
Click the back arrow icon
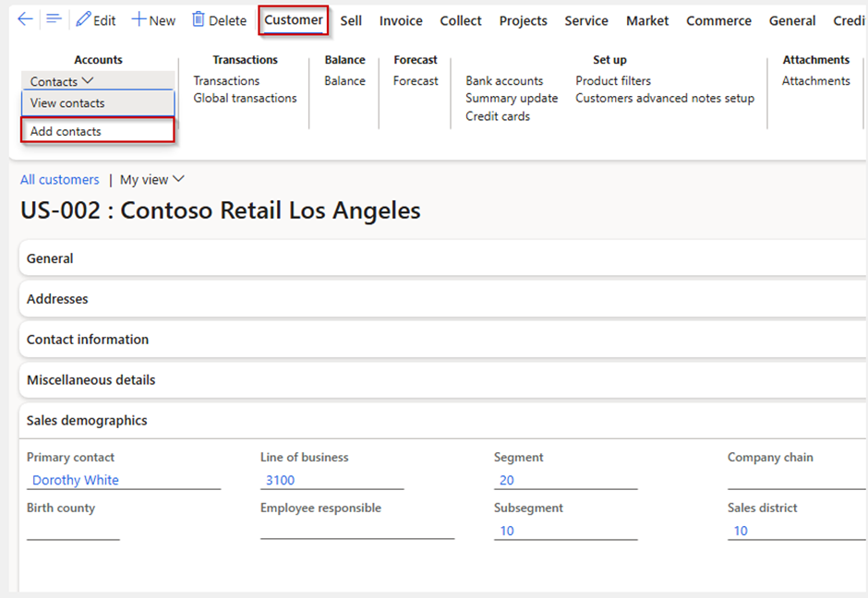[26, 20]
